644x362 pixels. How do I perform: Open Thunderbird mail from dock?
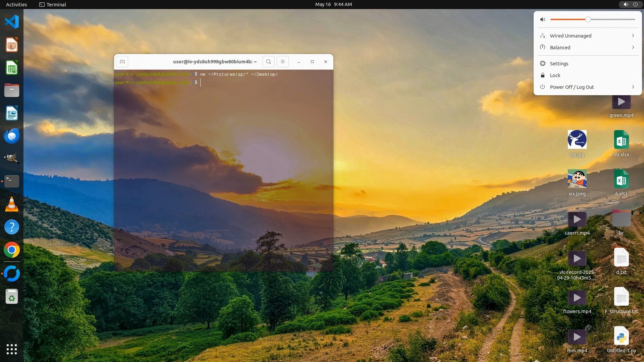point(12,136)
